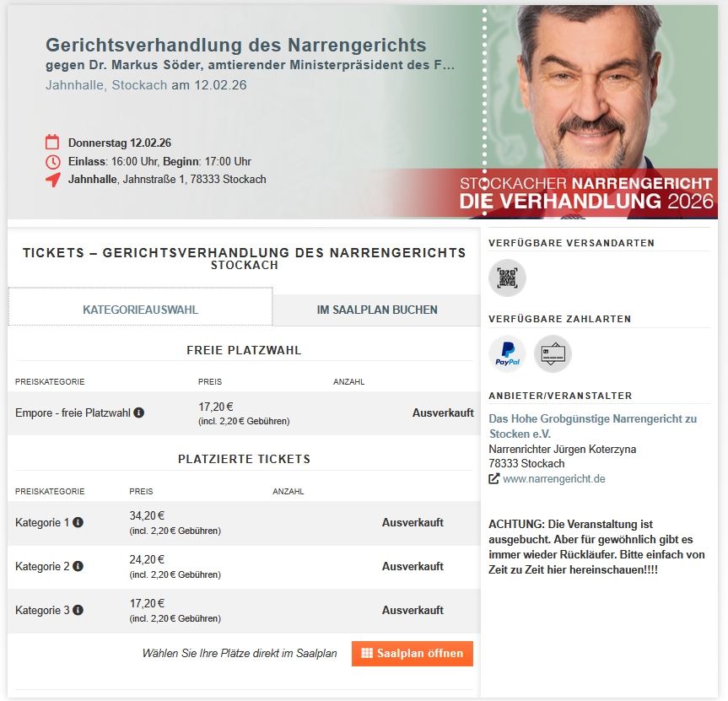Open the Kategorie 1 info icon
The image size is (728, 701).
tap(78, 523)
